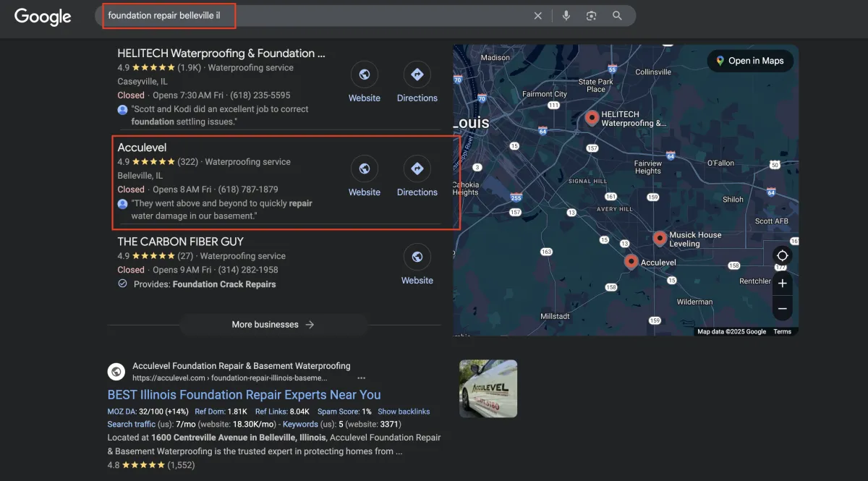Show my location on the map
This screenshot has height=481, width=868.
(782, 256)
